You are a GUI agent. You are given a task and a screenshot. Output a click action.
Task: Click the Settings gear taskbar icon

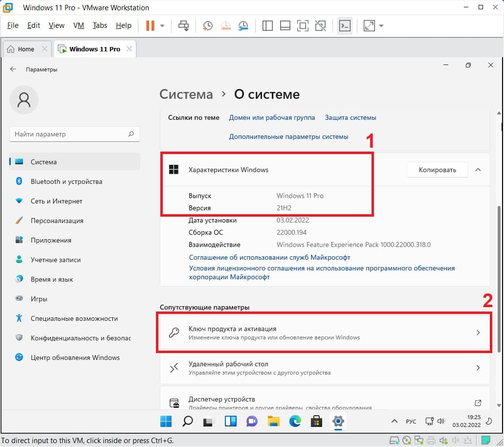338,421
